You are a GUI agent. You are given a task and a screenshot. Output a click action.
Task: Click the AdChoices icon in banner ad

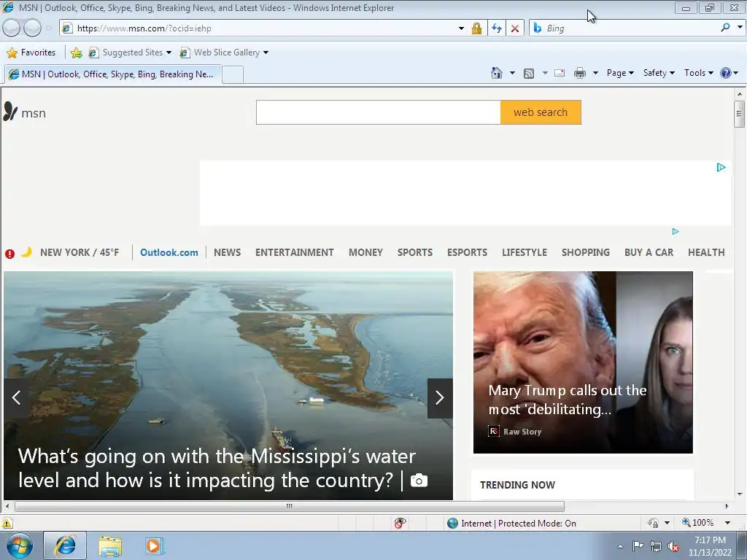pos(721,167)
